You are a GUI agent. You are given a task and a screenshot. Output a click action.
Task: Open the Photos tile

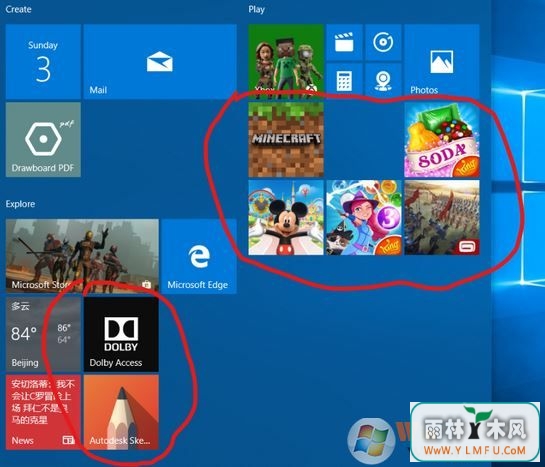pos(442,62)
